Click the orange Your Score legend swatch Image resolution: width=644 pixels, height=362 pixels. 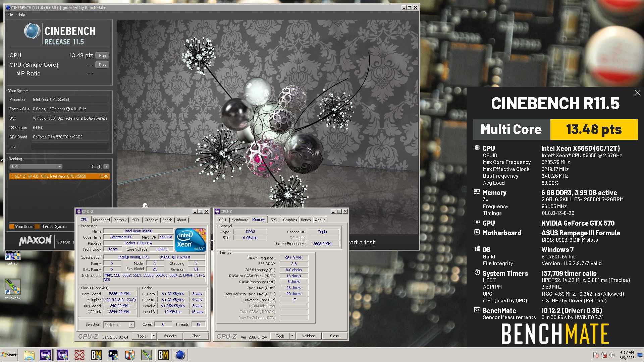click(x=12, y=227)
